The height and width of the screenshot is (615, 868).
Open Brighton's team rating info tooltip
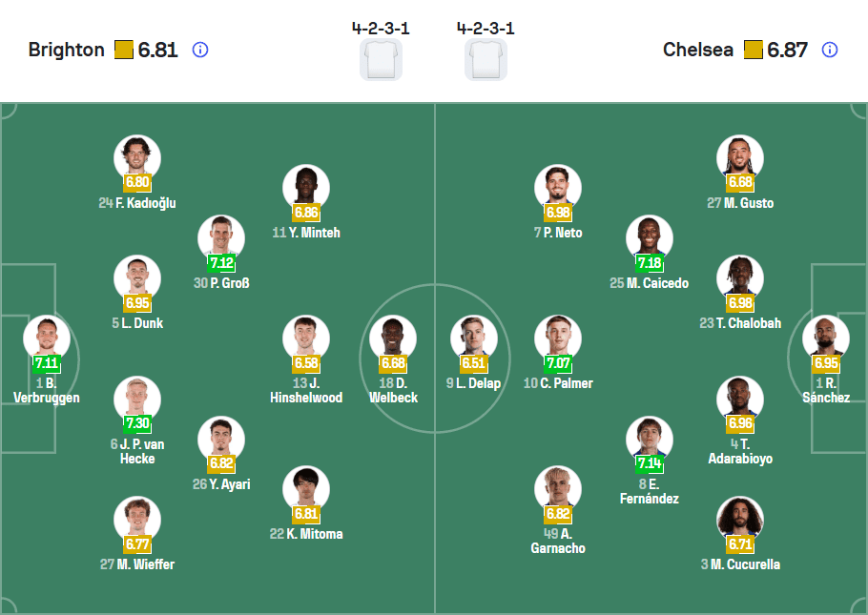[x=199, y=51]
